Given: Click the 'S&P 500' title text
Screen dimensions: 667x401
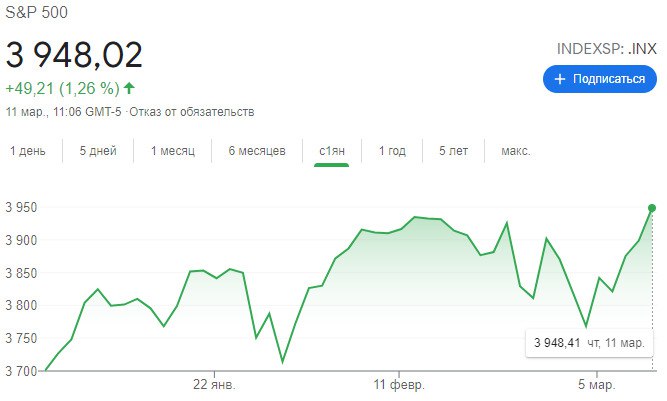Looking at the screenshot, I should pyautogui.click(x=36, y=12).
